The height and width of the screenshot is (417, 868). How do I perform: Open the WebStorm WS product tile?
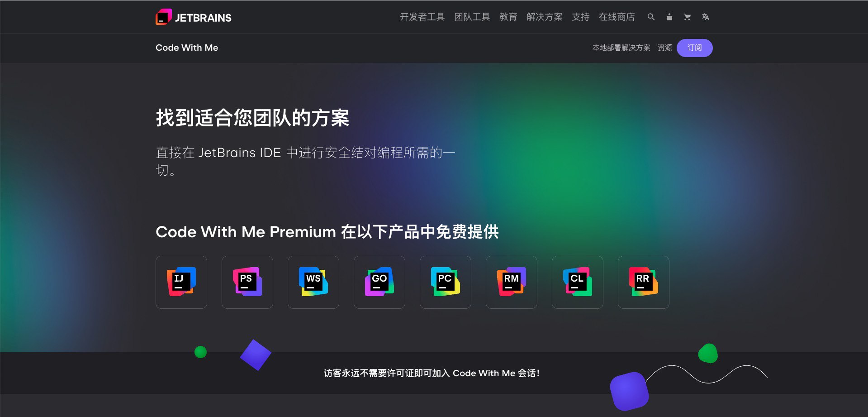point(313,282)
